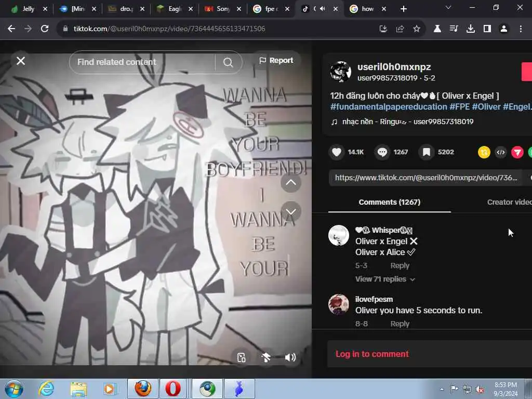Open useril0h0mxnpz username link
The height and width of the screenshot is (399, 532).
click(x=394, y=67)
